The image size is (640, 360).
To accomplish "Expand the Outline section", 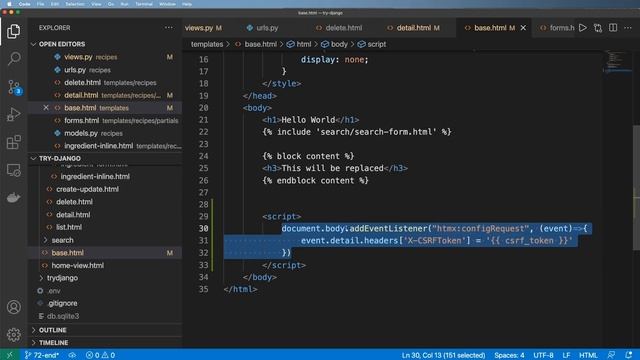I will pyautogui.click(x=52, y=330).
